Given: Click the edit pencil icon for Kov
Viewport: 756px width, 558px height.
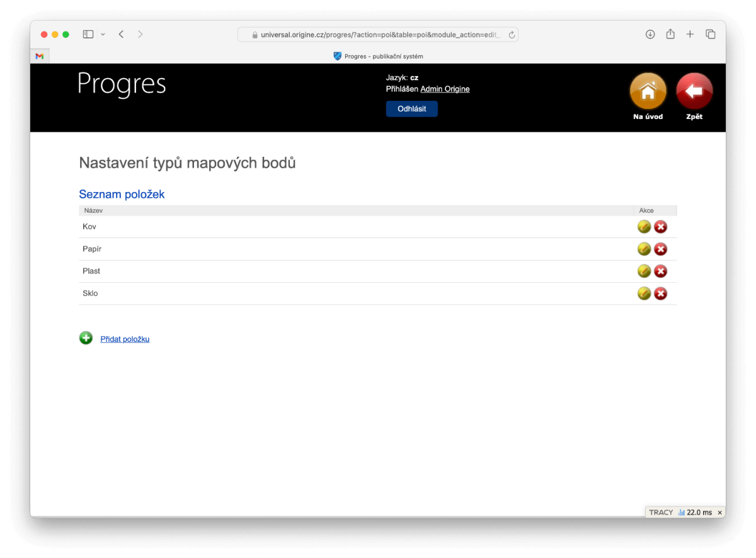Looking at the screenshot, I should [644, 227].
